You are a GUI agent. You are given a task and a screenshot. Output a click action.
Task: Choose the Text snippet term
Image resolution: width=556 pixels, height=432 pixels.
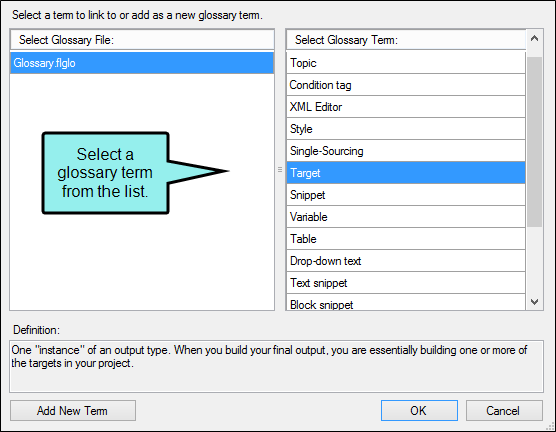406,283
